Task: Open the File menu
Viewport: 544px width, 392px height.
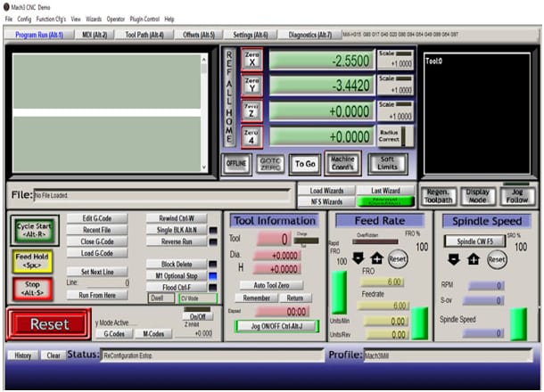Action: [x=9, y=19]
